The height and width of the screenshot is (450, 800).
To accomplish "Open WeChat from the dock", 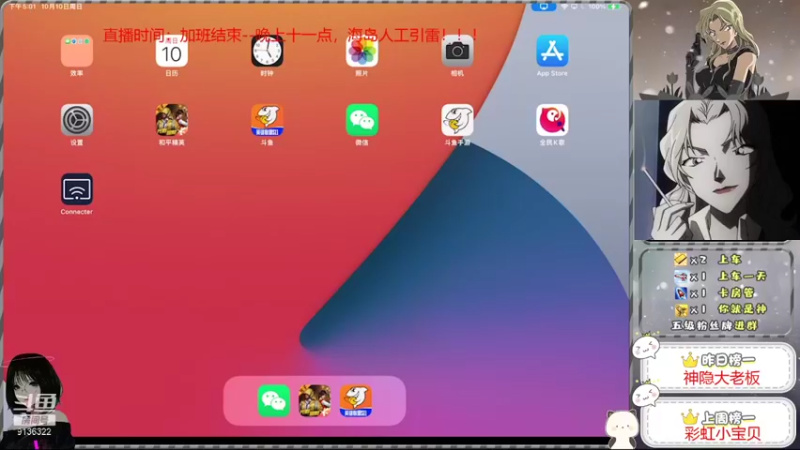I will (273, 401).
